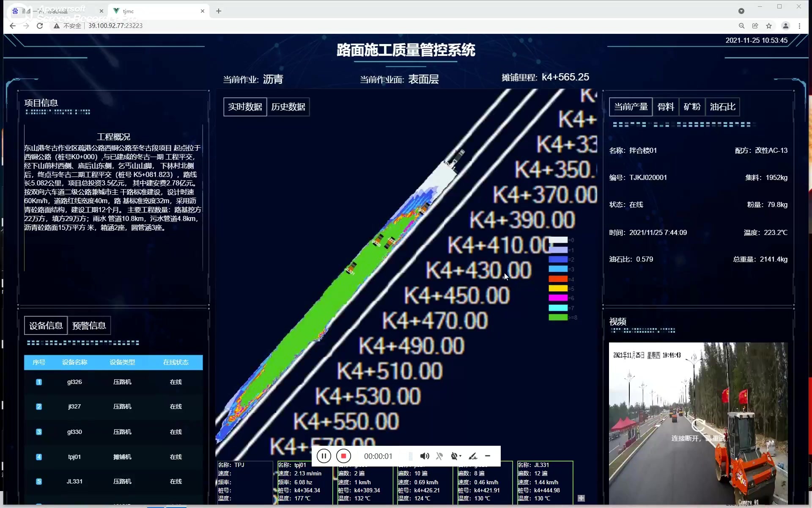
Task: Close the Baidu browser tab
Action: (101, 11)
